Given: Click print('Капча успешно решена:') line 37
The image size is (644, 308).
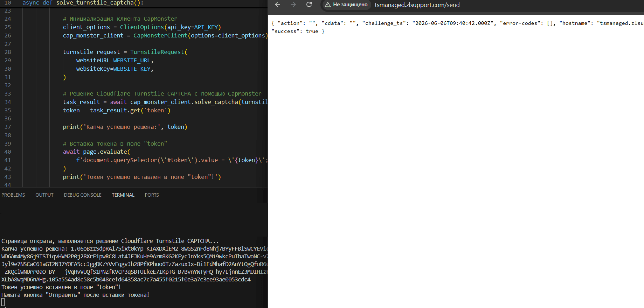Looking at the screenshot, I should [x=125, y=127].
